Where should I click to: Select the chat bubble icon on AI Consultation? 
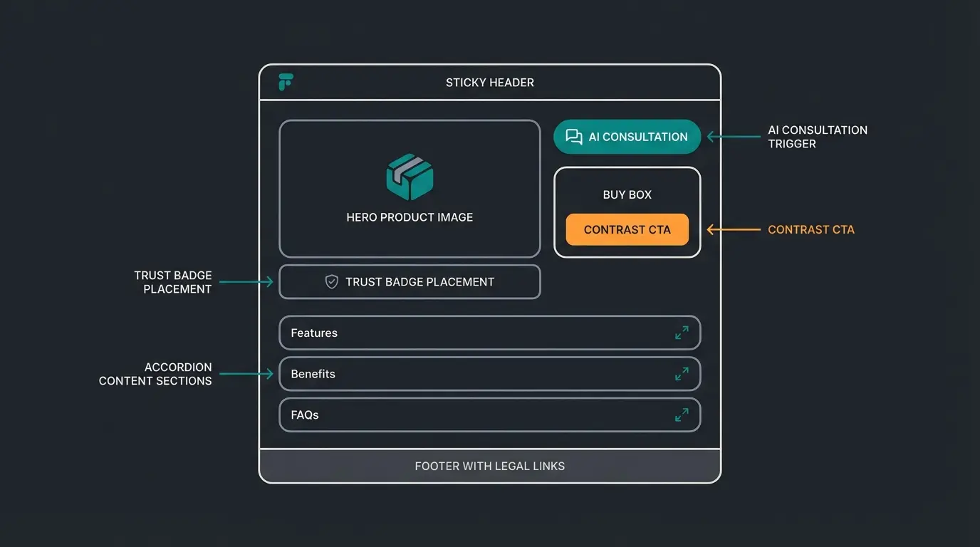(x=574, y=136)
